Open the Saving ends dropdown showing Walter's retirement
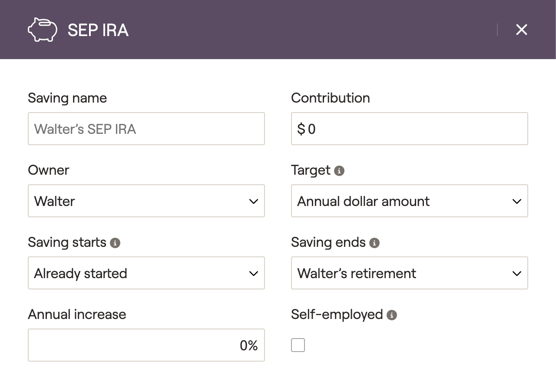This screenshot has width=556, height=392. pyautogui.click(x=410, y=273)
